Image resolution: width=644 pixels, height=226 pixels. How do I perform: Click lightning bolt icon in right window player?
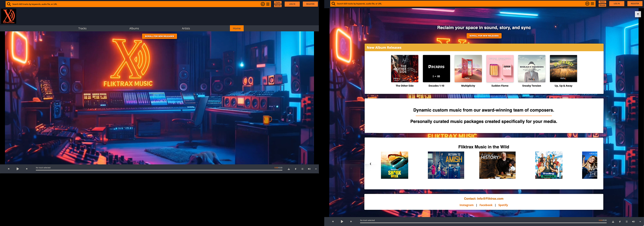pyautogui.click(x=620, y=222)
